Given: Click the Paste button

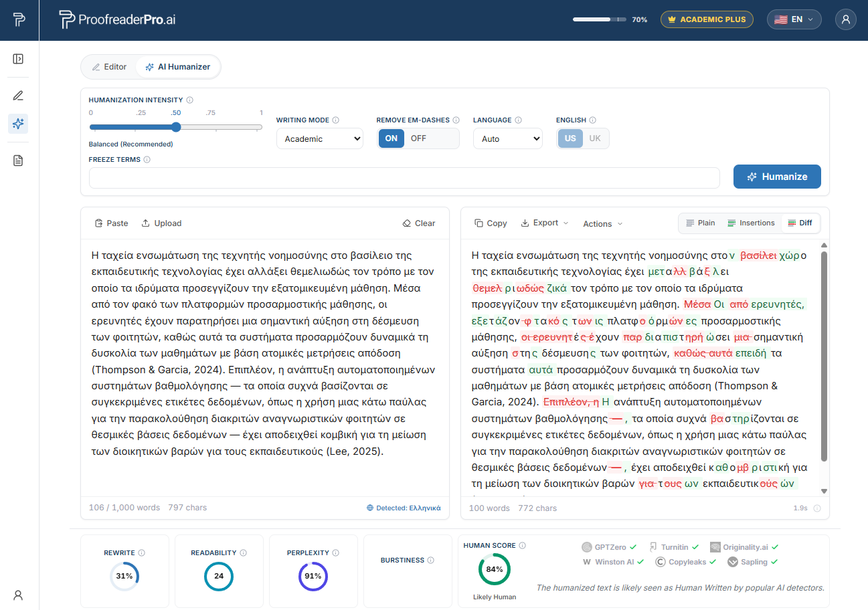Looking at the screenshot, I should tap(111, 223).
